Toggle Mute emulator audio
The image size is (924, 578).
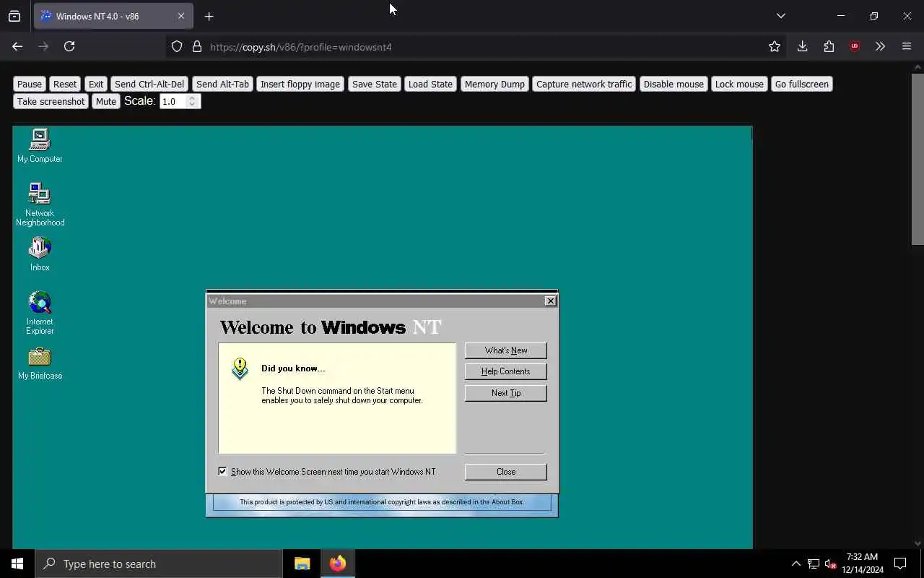106,101
